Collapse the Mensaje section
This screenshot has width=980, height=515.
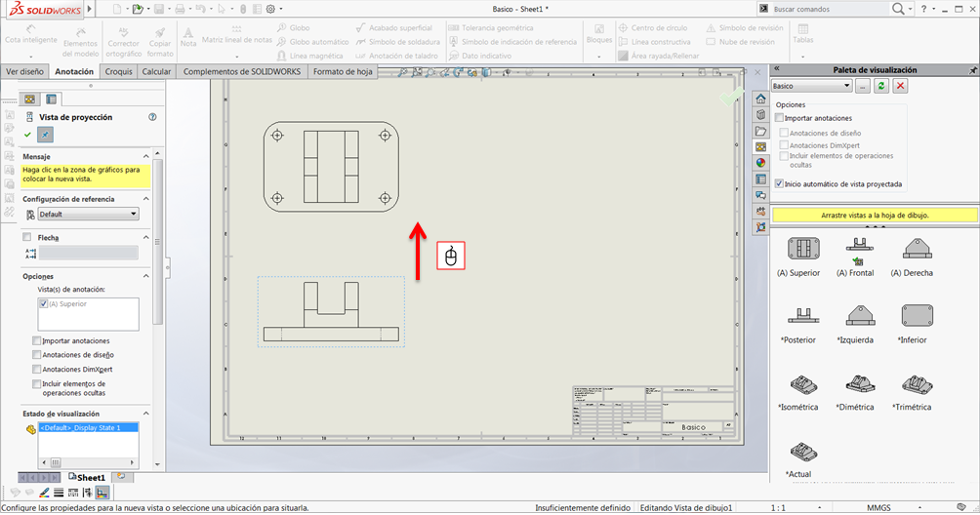coord(146,156)
